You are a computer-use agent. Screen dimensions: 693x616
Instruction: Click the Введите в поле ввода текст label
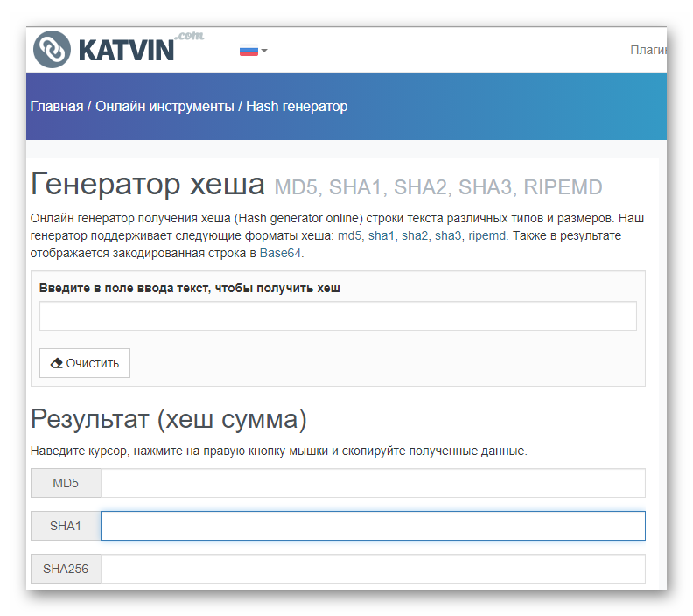tap(190, 288)
